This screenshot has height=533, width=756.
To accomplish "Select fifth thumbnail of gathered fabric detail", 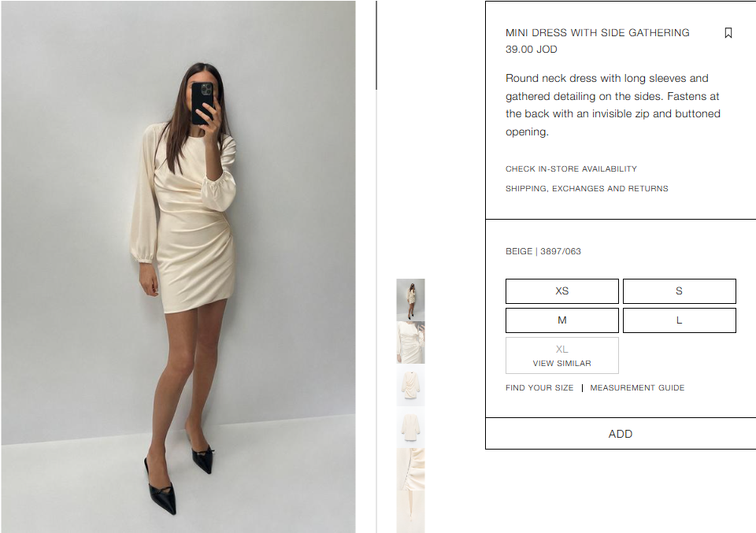I will 411,469.
